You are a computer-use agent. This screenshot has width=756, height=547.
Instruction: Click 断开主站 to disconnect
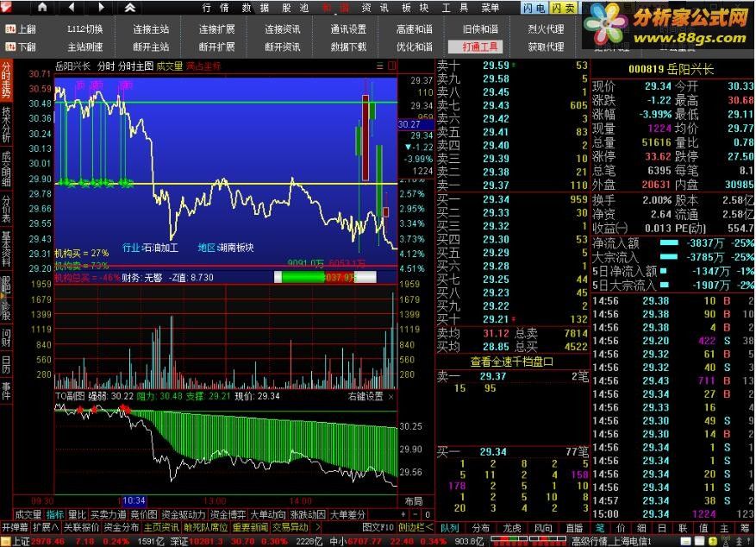151,47
